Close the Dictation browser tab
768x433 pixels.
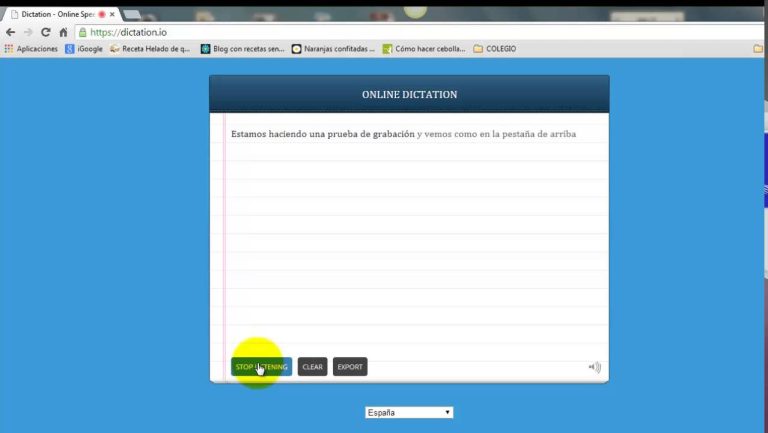click(x=112, y=14)
